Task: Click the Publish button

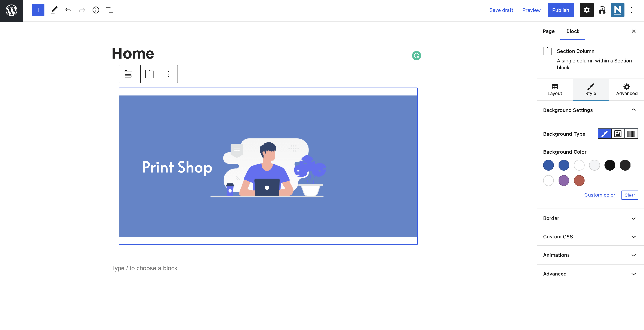Action: 560,10
